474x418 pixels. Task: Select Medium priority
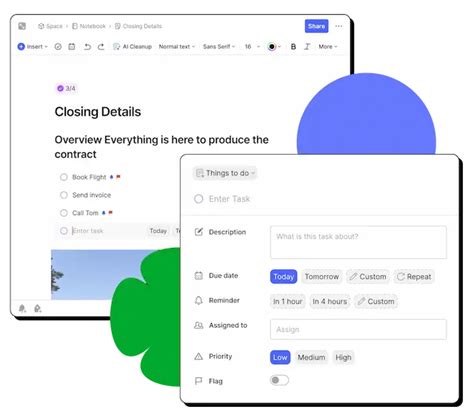click(x=311, y=357)
